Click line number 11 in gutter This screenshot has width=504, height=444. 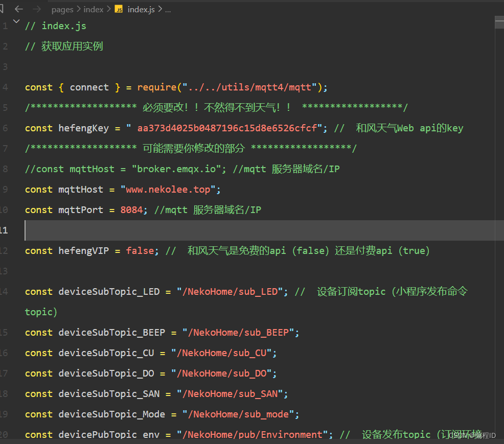pos(4,230)
